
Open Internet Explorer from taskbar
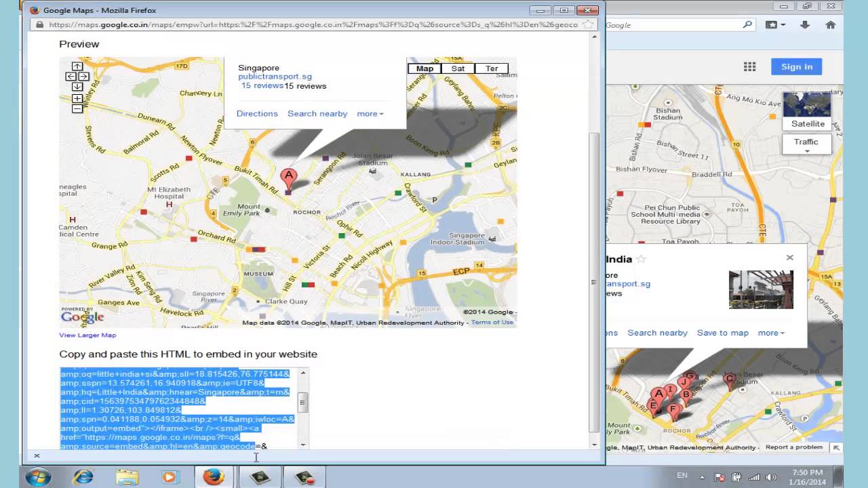(83, 477)
